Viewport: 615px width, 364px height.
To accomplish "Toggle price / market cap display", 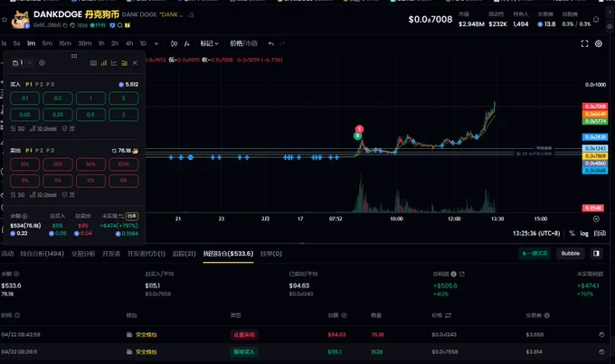I will coord(243,43).
